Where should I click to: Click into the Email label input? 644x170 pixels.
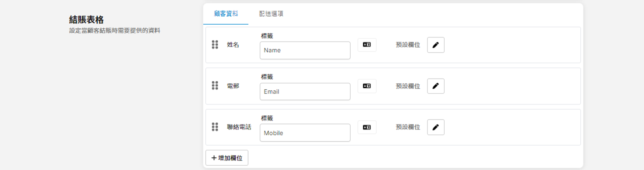point(305,91)
